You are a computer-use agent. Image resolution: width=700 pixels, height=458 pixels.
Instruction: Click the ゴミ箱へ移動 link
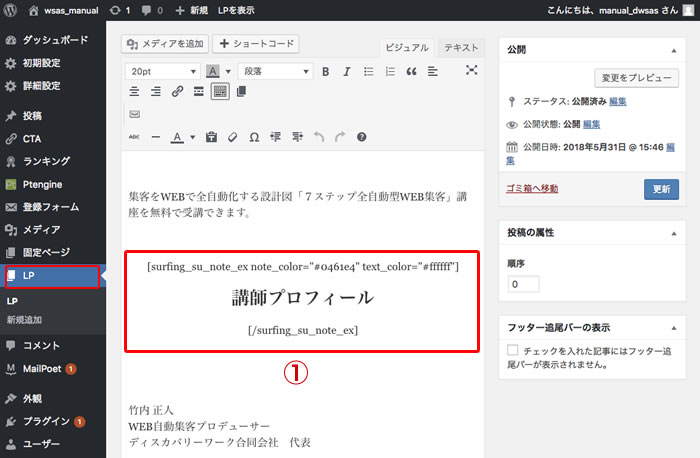tap(532, 188)
